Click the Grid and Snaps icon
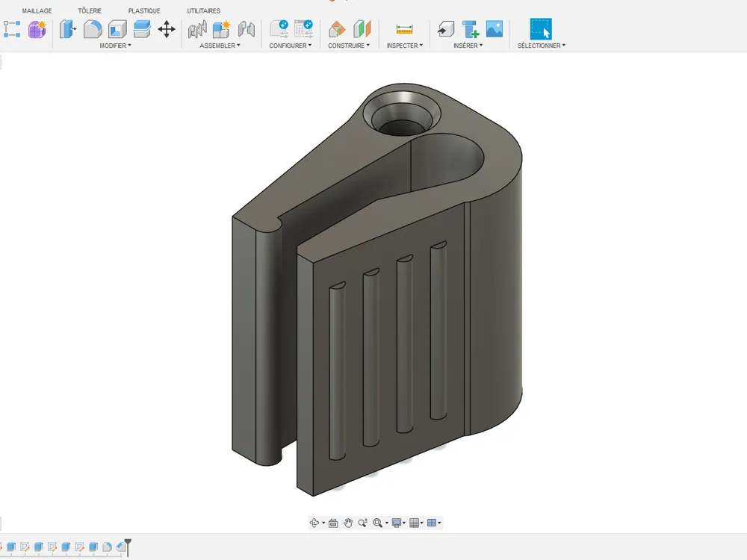This screenshot has width=747, height=560. coord(414,523)
